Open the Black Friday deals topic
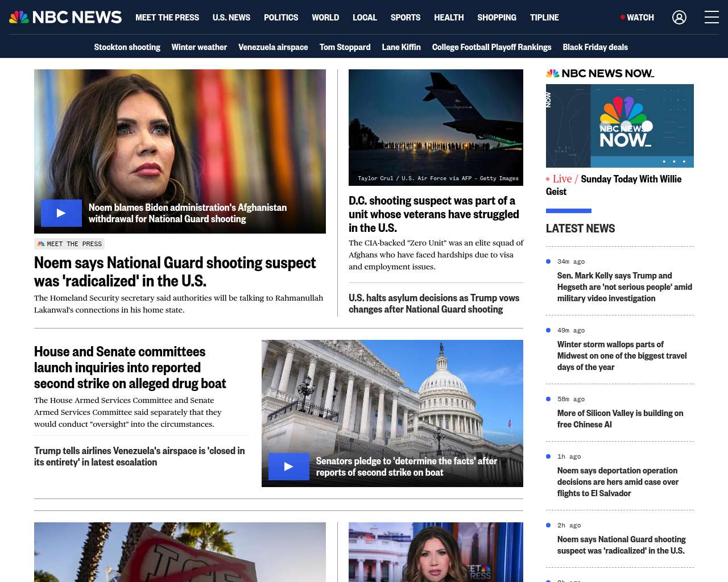This screenshot has height=582, width=728. pyautogui.click(x=595, y=47)
